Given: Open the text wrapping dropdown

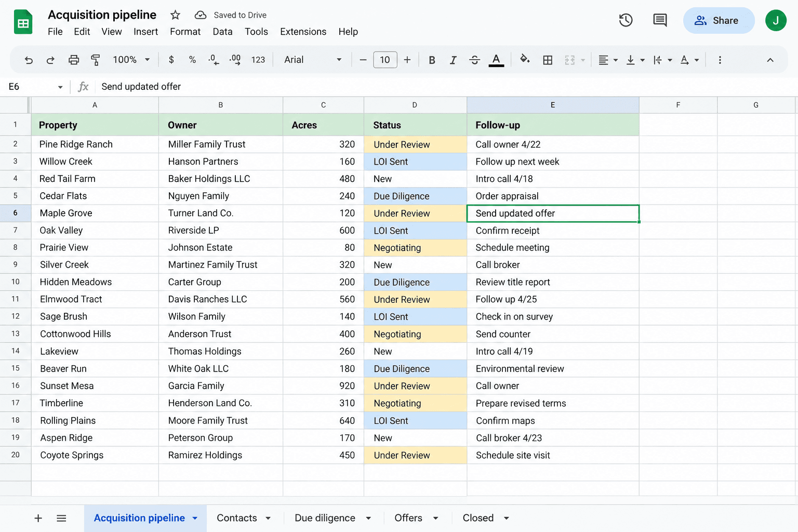Looking at the screenshot, I should pos(662,60).
